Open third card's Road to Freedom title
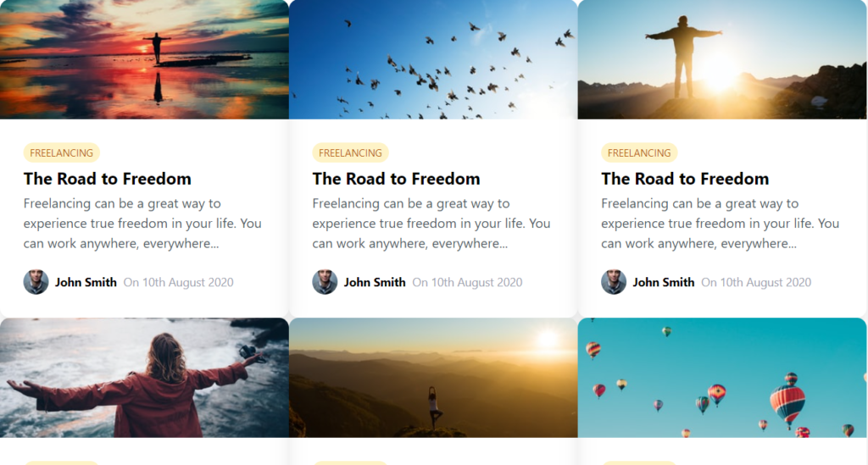Screen dimensions: 868x465 pos(685,179)
